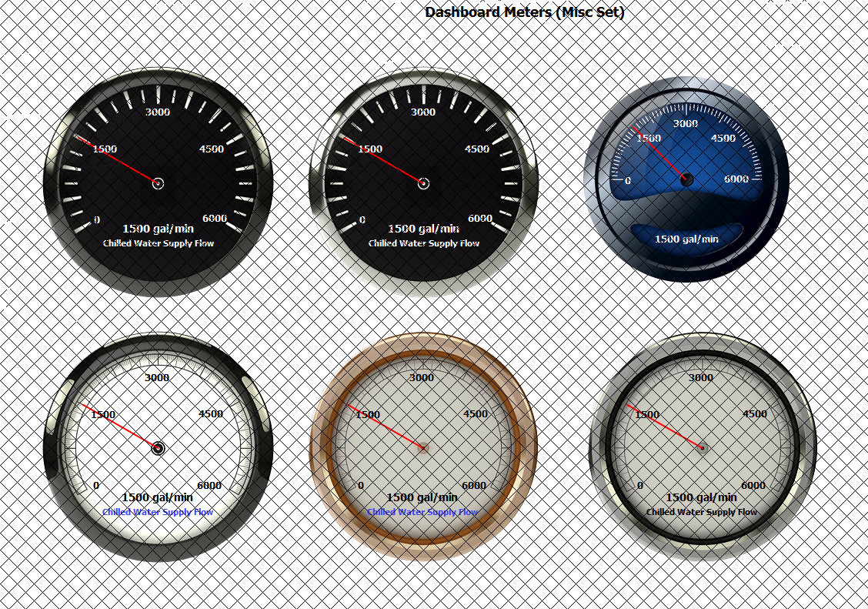Click the Dashboard Meters (Misc Set) title
The width and height of the screenshot is (868, 609).
coord(525,12)
